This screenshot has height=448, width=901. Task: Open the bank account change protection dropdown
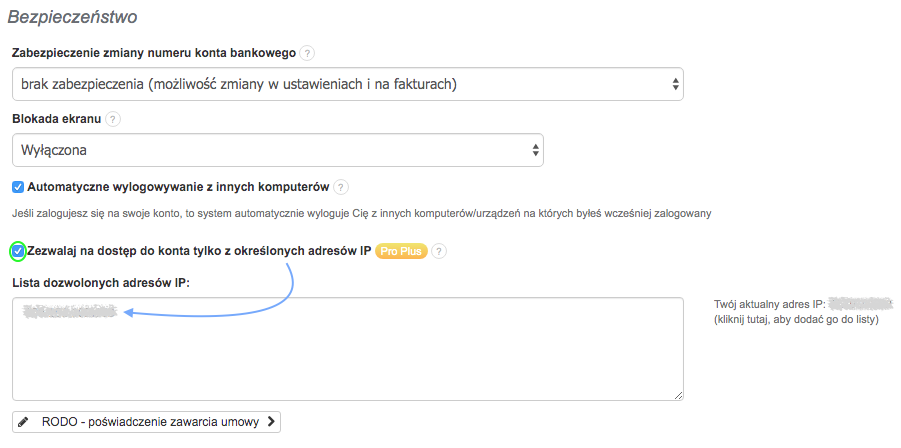[347, 85]
